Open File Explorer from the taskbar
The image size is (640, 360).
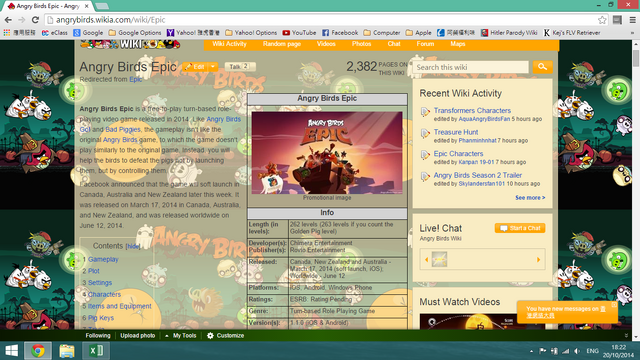[x=67, y=351]
